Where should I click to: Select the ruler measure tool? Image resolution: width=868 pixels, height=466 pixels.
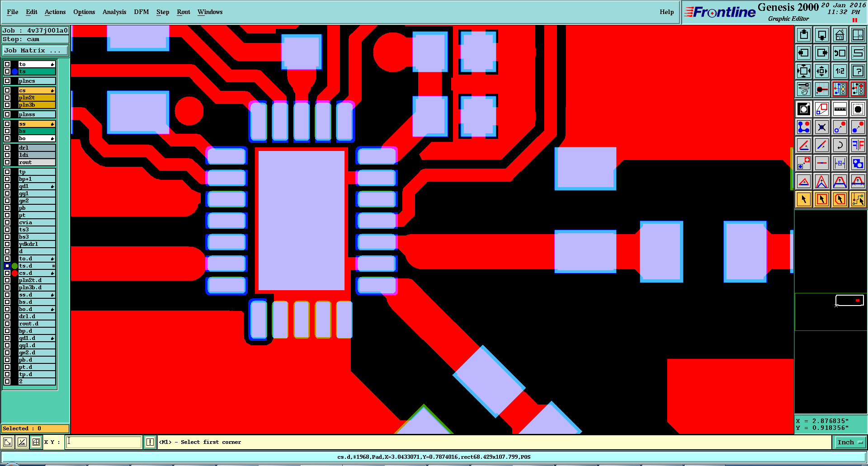840,109
